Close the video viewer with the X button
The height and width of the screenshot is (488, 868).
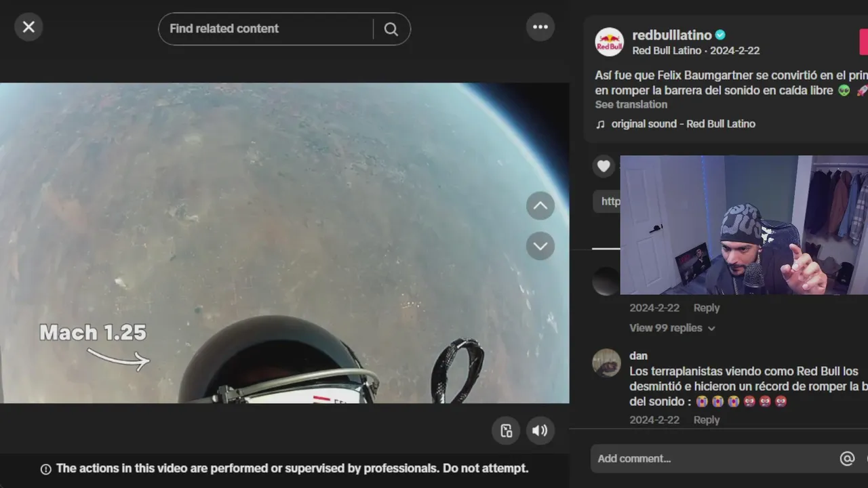pyautogui.click(x=28, y=27)
